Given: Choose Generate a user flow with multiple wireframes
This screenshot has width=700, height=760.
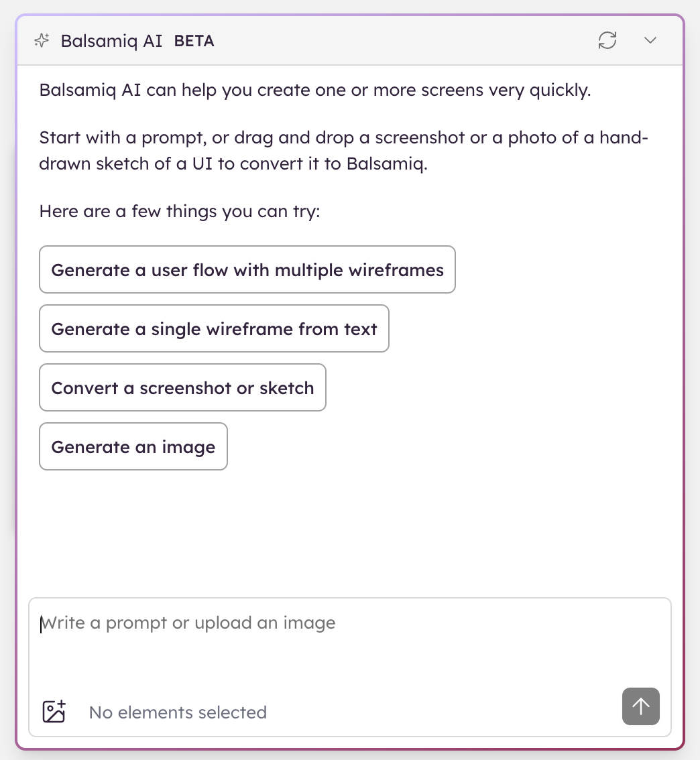Looking at the screenshot, I should [247, 270].
